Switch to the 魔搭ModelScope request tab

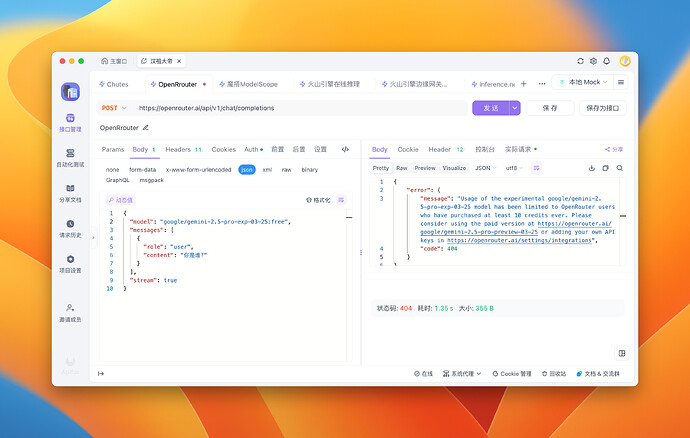click(x=248, y=84)
